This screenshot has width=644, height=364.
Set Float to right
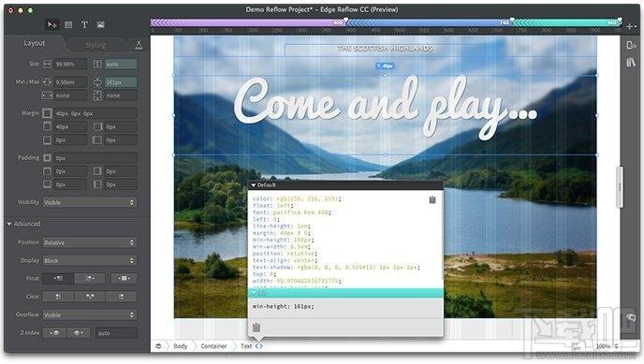(90, 278)
